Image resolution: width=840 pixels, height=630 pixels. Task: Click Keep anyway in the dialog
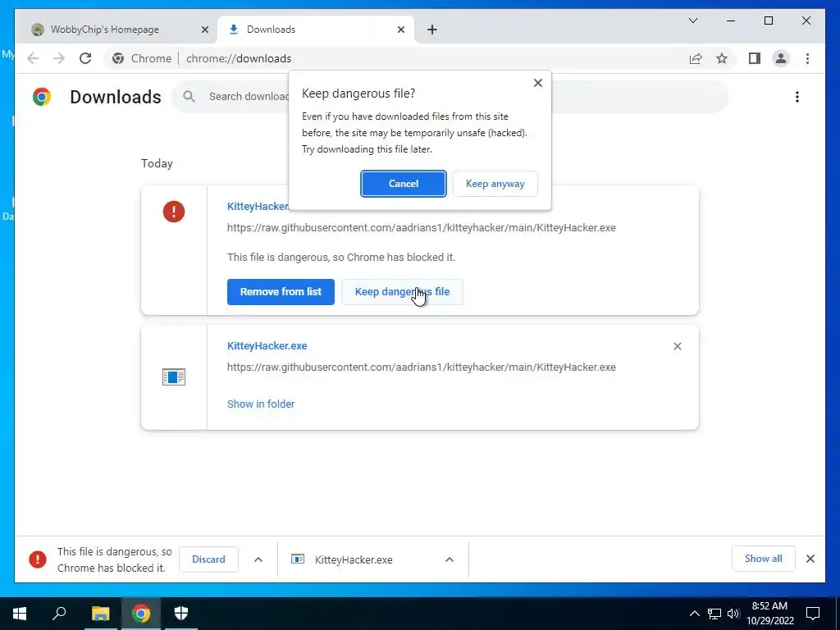495,184
